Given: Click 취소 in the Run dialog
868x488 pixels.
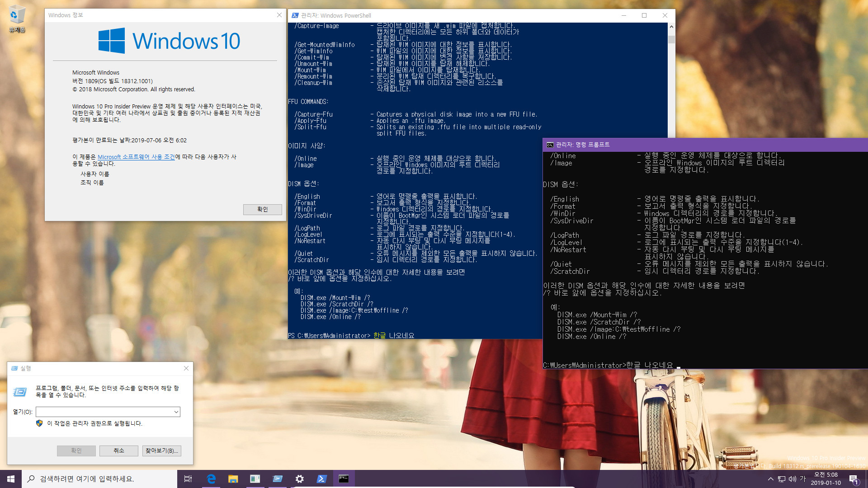Looking at the screenshot, I should 119,450.
